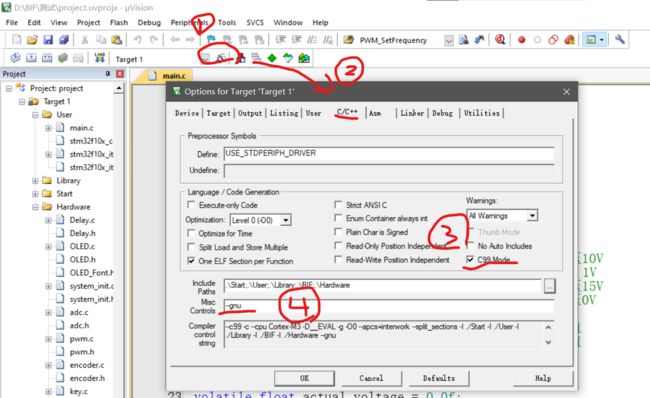Toggle Enum Container always int checkbox
The width and height of the screenshot is (650, 398).
(x=338, y=218)
